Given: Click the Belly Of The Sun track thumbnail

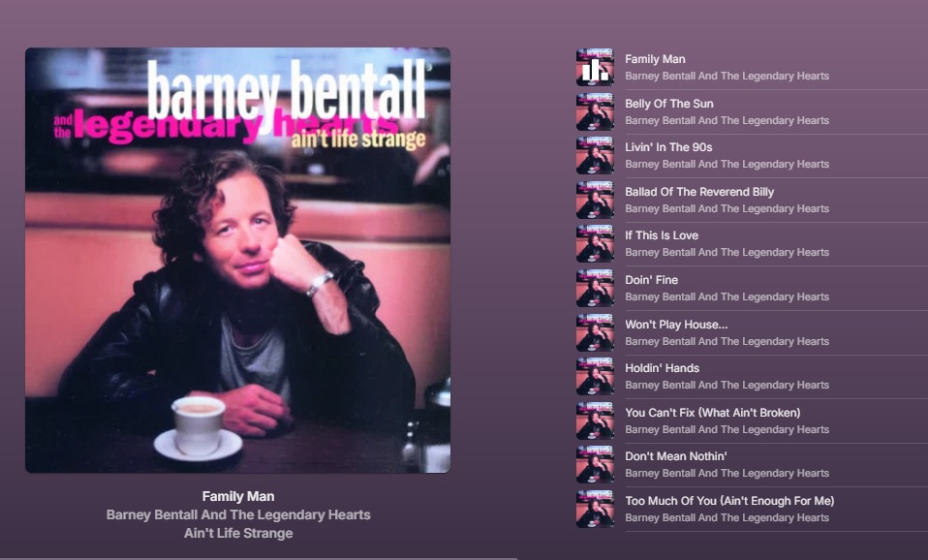Looking at the screenshot, I should coord(595,111).
